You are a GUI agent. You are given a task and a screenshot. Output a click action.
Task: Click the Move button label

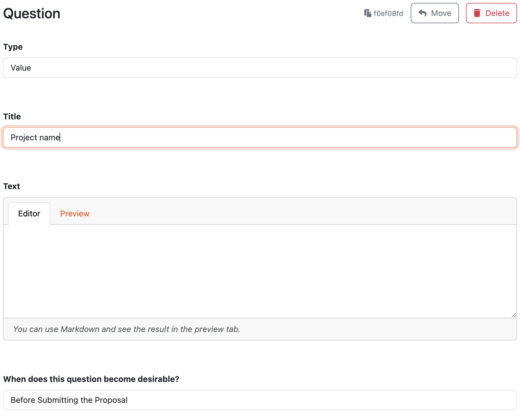(441, 13)
